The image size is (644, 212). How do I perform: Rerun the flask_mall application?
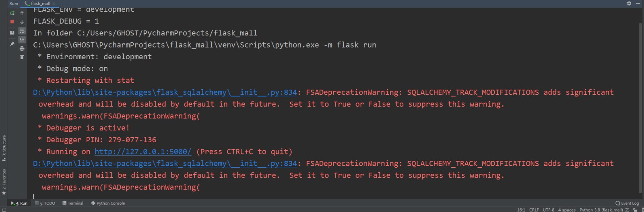click(x=12, y=13)
